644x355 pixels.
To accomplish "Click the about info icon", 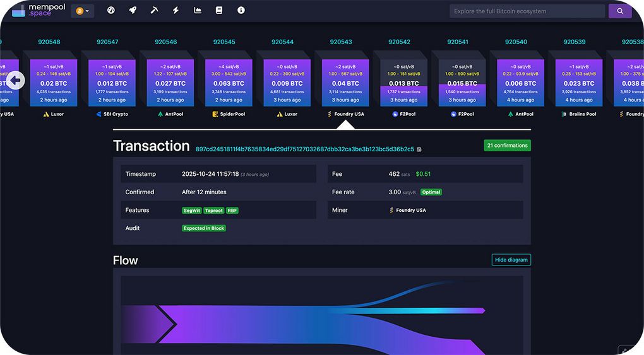I will 241,11.
